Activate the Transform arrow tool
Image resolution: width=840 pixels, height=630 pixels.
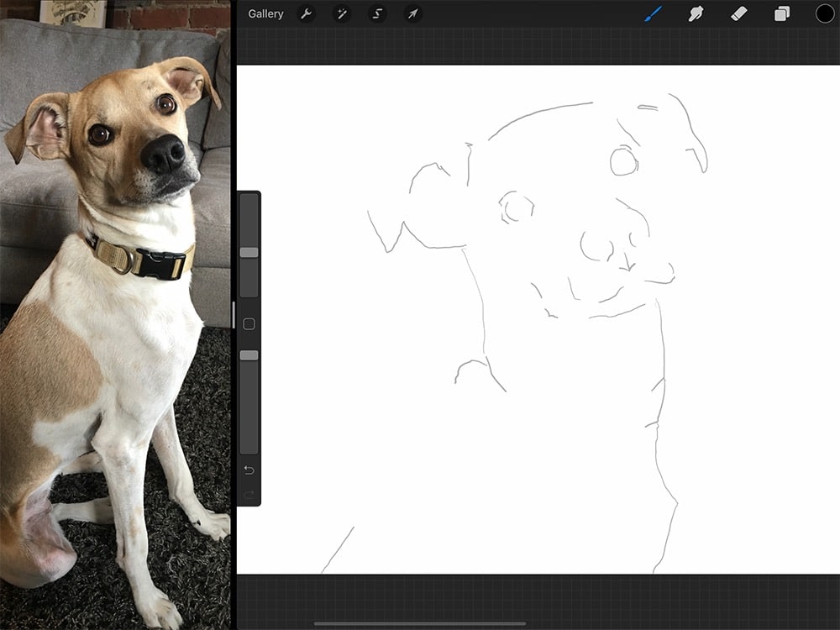pyautogui.click(x=412, y=14)
